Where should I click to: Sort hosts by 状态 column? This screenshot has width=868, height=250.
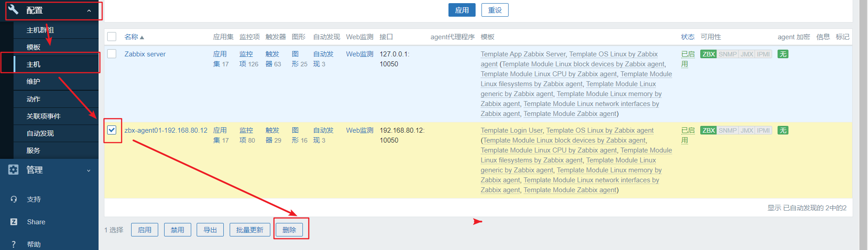(x=688, y=37)
